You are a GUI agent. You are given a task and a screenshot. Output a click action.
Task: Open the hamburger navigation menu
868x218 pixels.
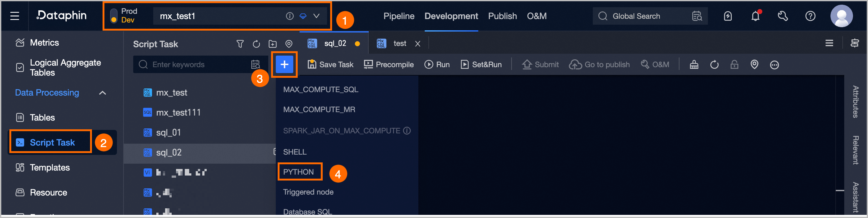pos(14,16)
